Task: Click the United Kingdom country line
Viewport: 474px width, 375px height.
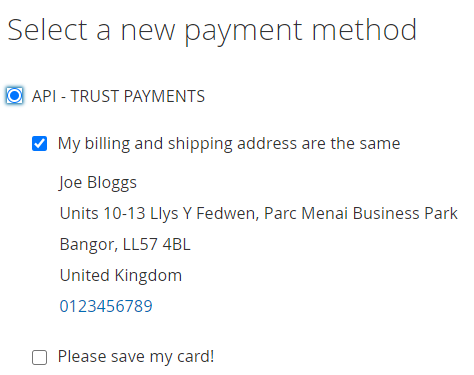Action: (121, 275)
